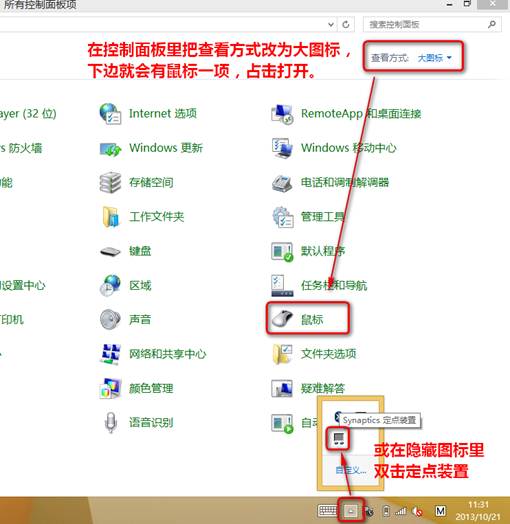
Task: Open the Windows 移动中心 icon
Action: tap(282, 148)
